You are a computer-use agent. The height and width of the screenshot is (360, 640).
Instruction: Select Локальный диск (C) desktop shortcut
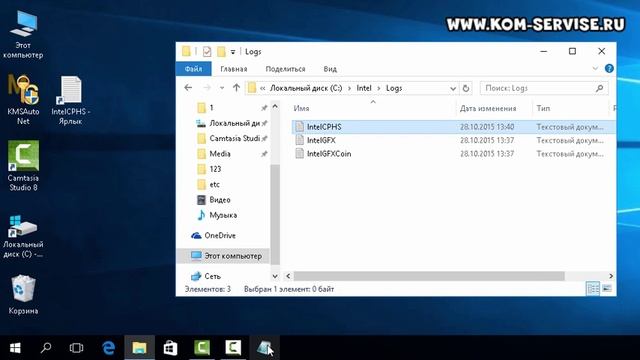23,236
